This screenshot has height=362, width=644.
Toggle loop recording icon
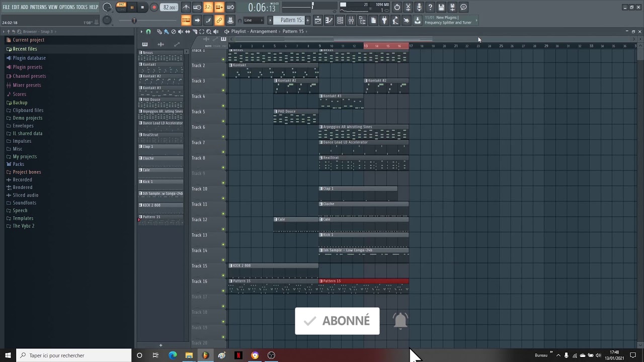click(230, 8)
